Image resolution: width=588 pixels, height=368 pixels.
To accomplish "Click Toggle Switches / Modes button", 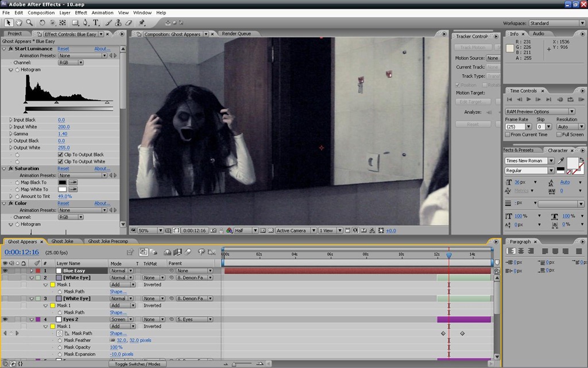I will point(137,364).
